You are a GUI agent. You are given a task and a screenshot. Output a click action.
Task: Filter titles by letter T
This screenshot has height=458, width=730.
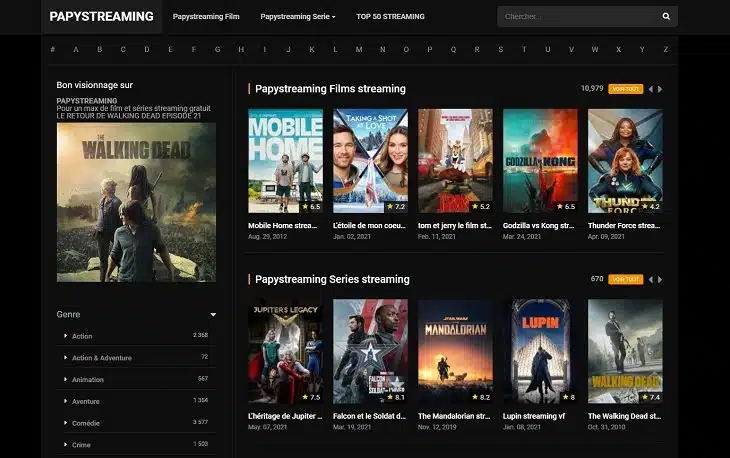click(524, 49)
